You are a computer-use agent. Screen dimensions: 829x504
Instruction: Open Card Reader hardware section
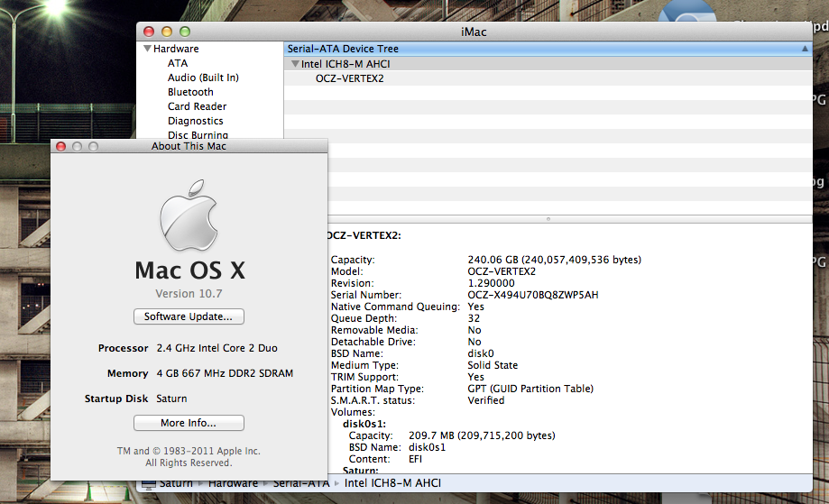[197, 106]
